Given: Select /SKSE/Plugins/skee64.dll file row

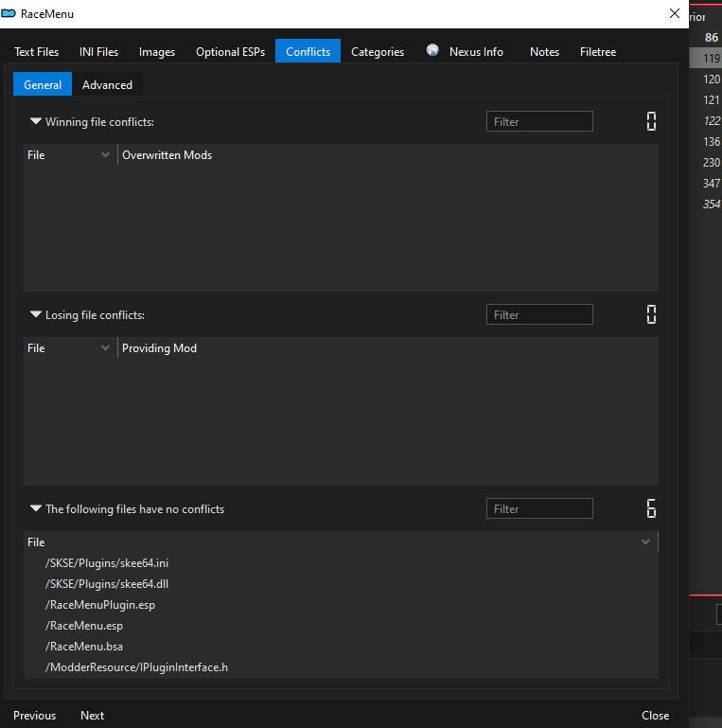Looking at the screenshot, I should [x=341, y=584].
